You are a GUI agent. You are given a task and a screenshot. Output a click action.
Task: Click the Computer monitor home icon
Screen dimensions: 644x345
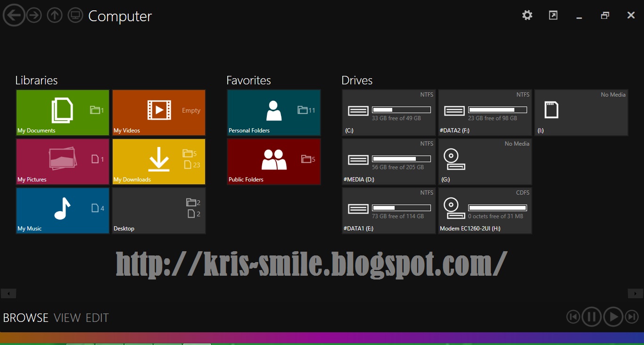pos(75,15)
